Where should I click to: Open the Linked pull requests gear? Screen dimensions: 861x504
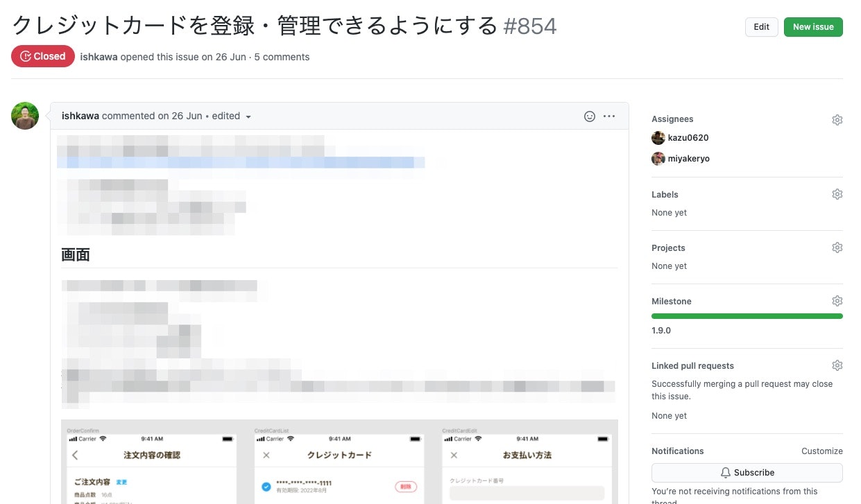point(837,365)
